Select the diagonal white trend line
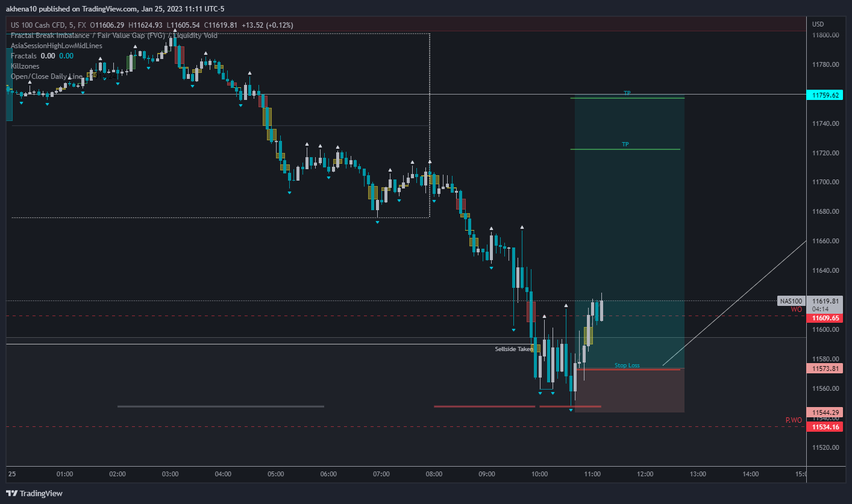This screenshot has width=852, height=504. (734, 303)
